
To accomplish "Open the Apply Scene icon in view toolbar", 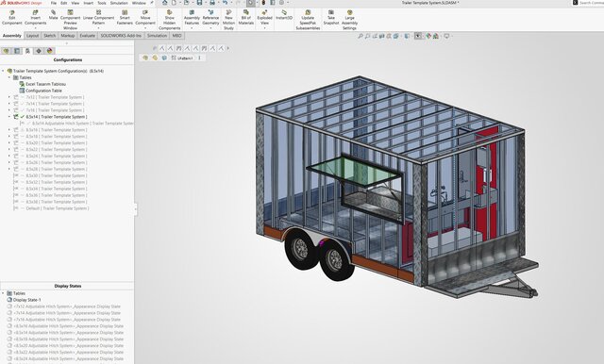I will pyautogui.click(x=436, y=36).
